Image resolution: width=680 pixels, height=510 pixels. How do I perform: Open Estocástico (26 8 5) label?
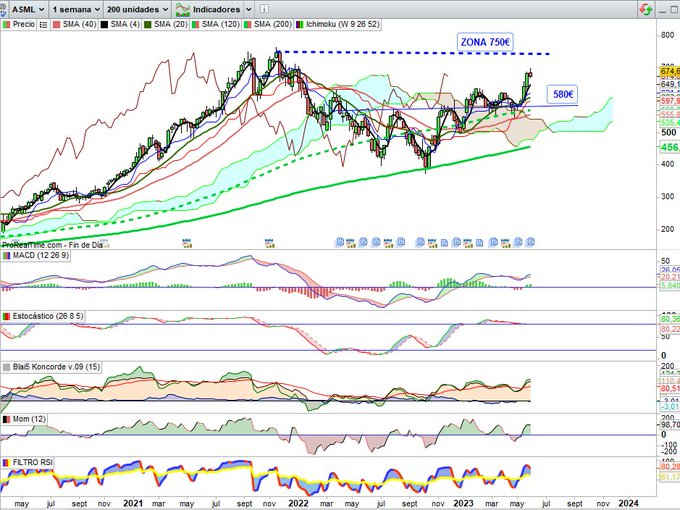(47, 317)
